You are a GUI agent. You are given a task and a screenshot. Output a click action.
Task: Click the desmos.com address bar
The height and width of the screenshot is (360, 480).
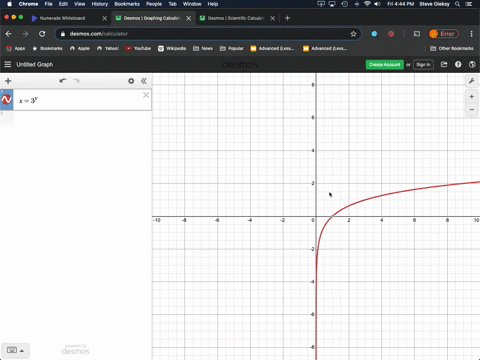tap(207, 34)
